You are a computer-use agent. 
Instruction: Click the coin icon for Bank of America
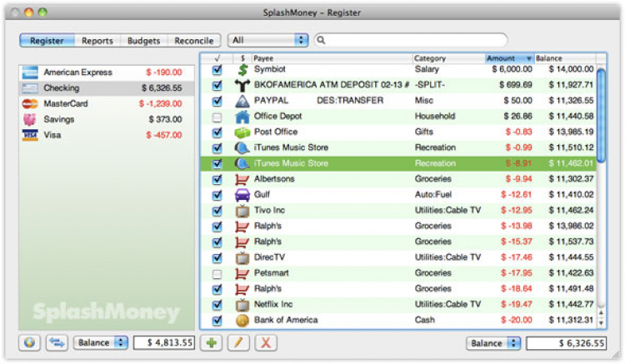tap(242, 320)
